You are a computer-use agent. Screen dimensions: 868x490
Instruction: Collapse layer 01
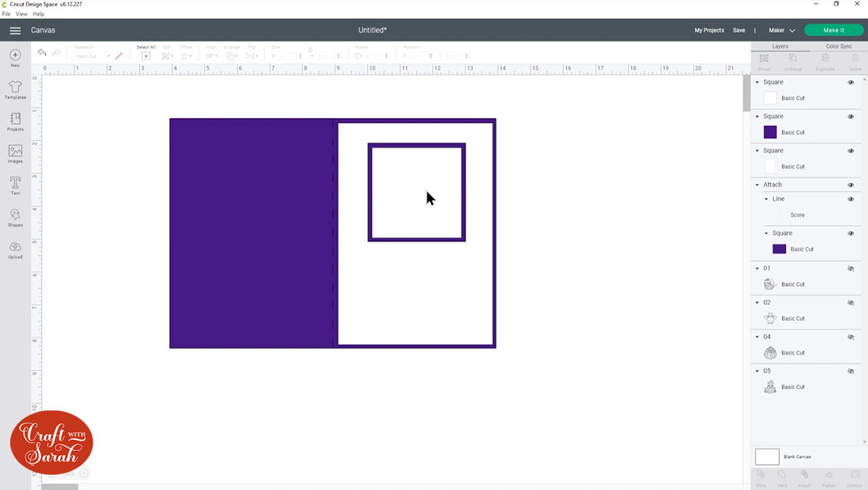[757, 269]
